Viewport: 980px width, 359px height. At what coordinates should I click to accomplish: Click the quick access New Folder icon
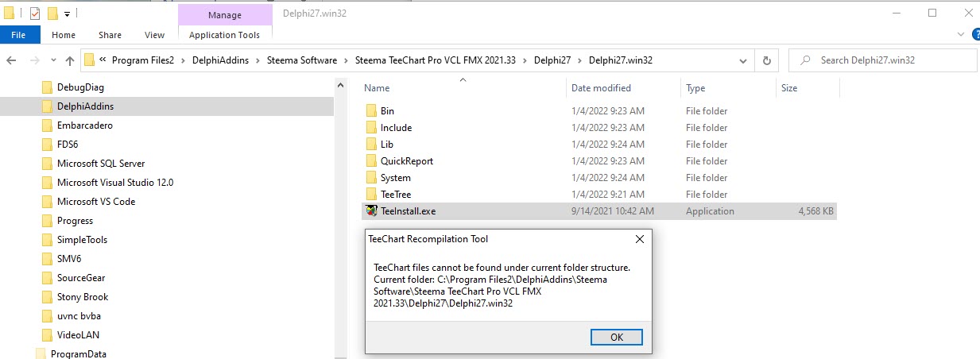tap(52, 14)
